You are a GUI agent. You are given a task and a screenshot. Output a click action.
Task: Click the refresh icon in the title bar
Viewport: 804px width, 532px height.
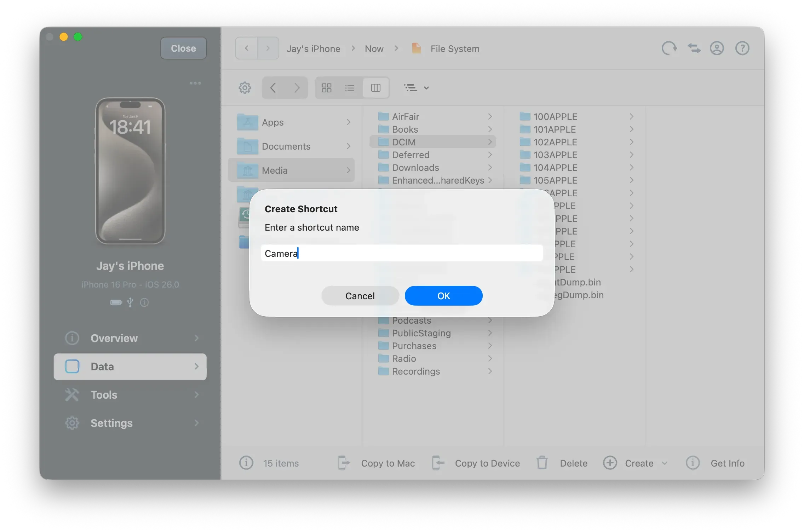[669, 48]
